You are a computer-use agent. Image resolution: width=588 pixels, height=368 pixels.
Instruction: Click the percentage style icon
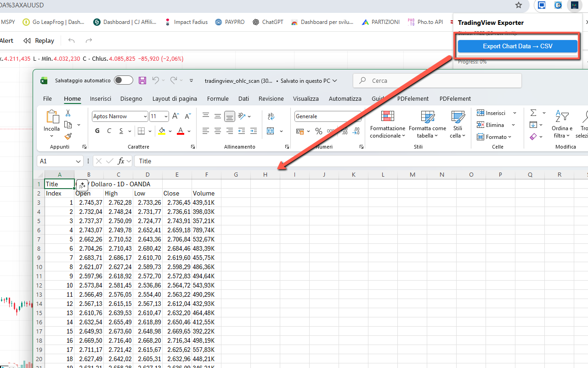pyautogui.click(x=319, y=131)
